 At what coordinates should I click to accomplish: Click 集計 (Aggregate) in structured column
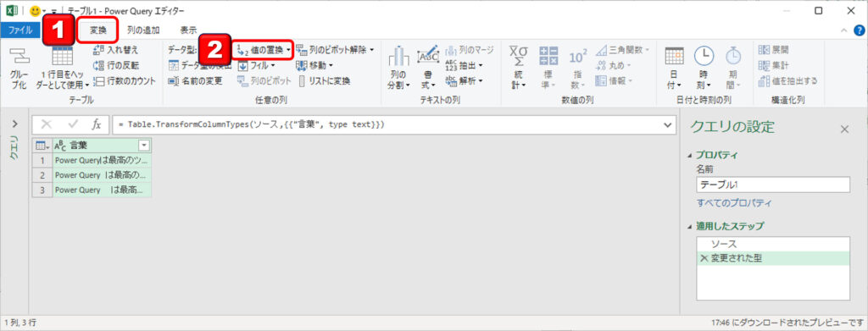click(x=774, y=65)
